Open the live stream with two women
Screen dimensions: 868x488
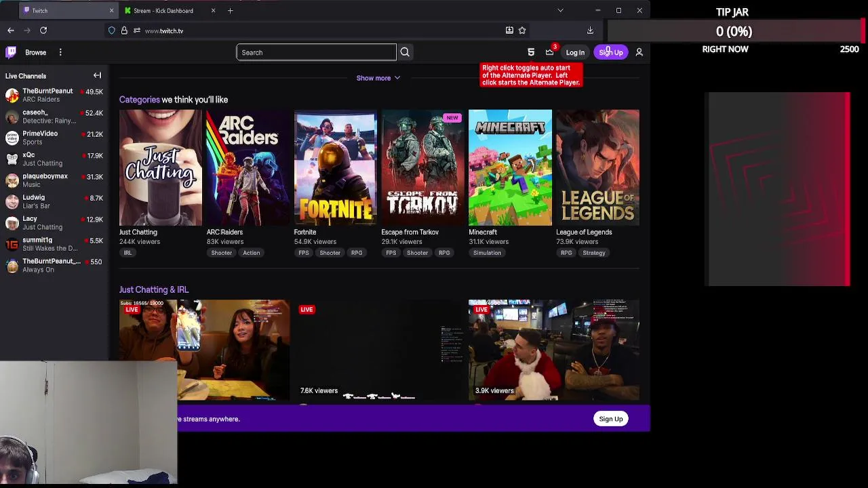pos(204,350)
